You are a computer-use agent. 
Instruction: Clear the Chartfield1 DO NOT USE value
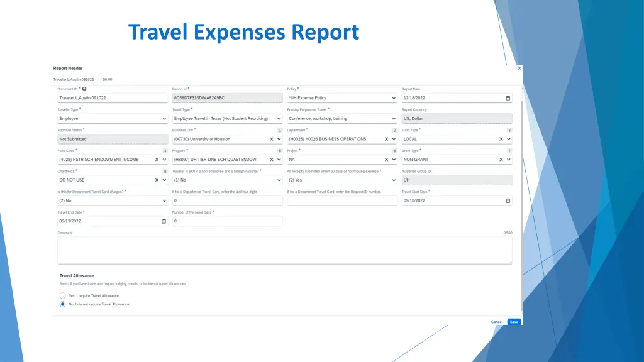[x=157, y=180]
